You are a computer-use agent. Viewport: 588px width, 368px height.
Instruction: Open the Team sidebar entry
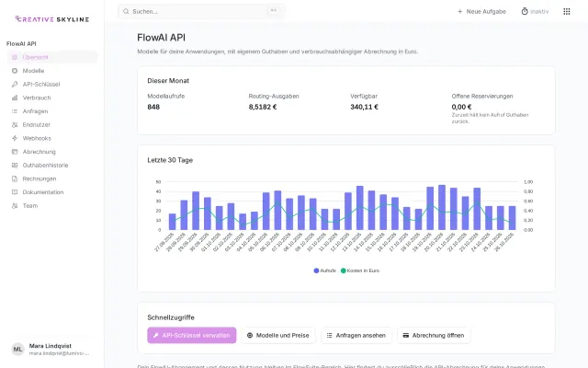point(52,205)
